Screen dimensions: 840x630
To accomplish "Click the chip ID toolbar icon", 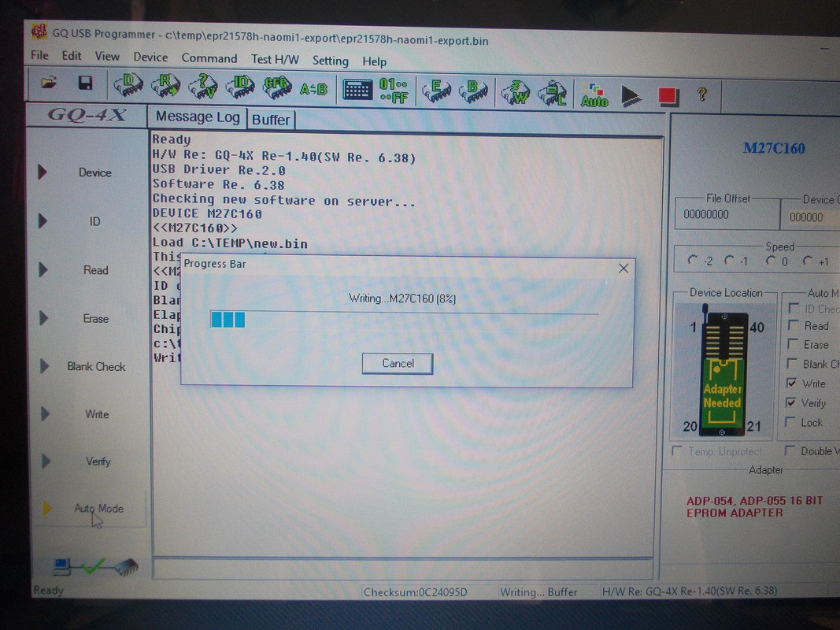I will (x=240, y=87).
